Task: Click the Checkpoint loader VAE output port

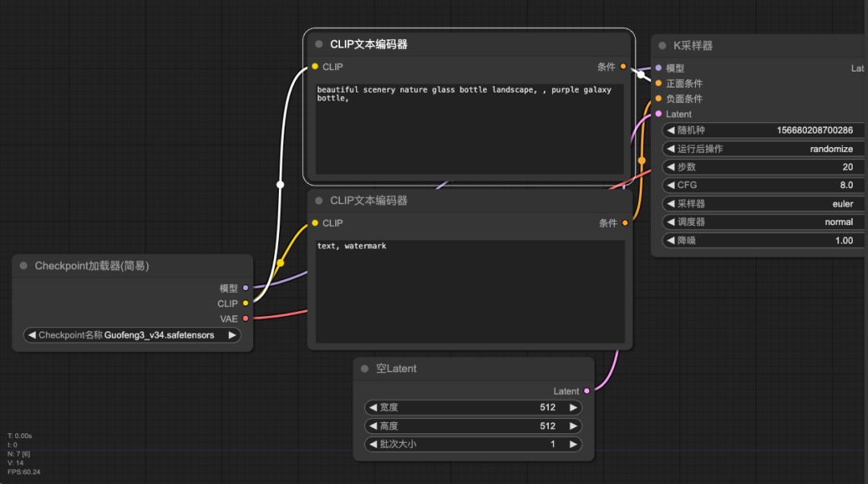Action: (245, 318)
